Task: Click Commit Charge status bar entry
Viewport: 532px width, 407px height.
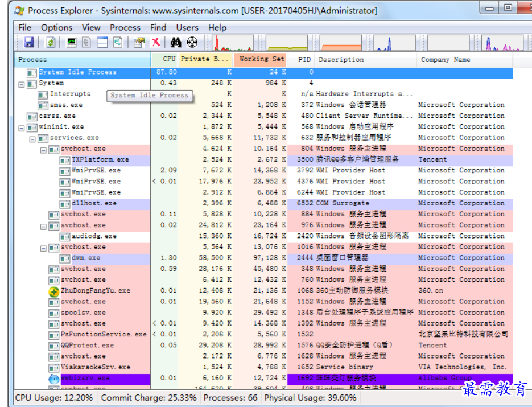Action: coord(149,398)
